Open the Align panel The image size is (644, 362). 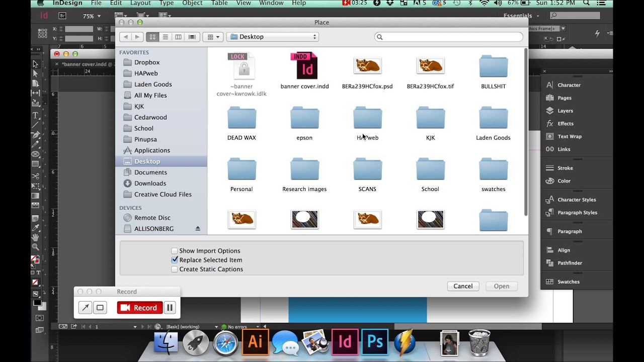563,250
